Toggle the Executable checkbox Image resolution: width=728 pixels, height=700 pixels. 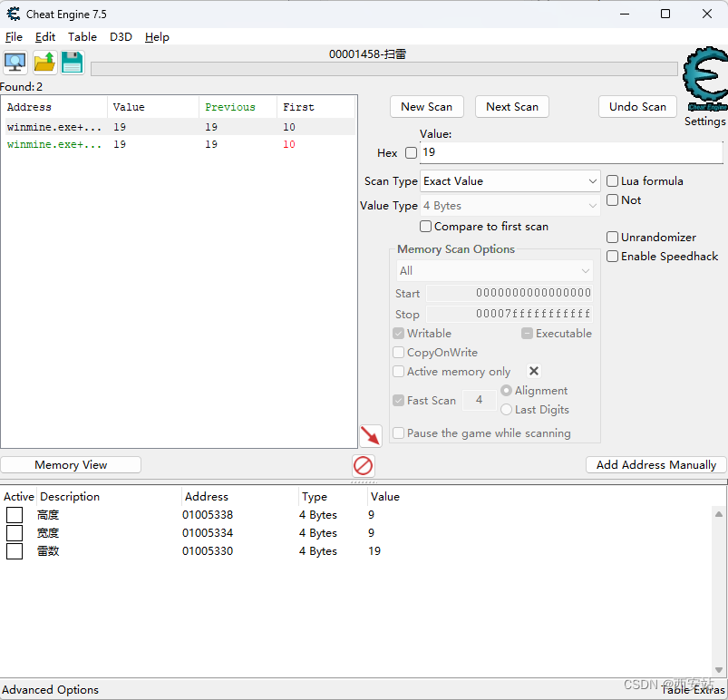point(527,334)
